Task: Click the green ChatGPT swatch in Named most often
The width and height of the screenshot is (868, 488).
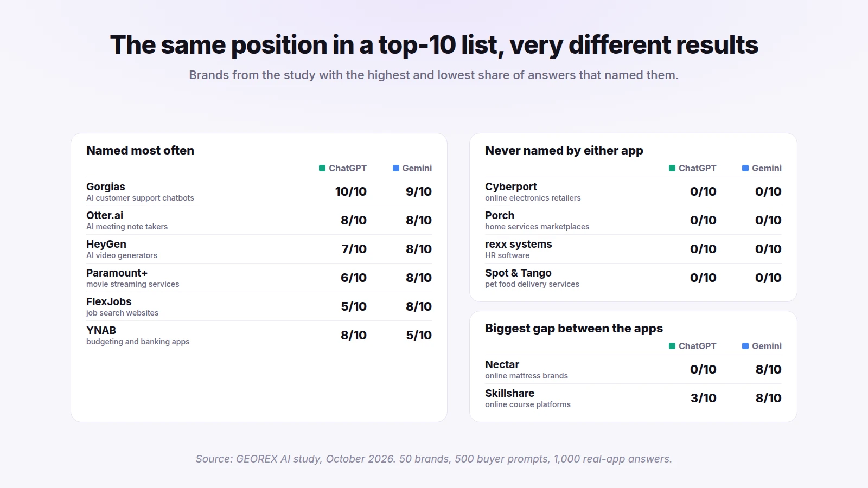Action: [x=322, y=168]
